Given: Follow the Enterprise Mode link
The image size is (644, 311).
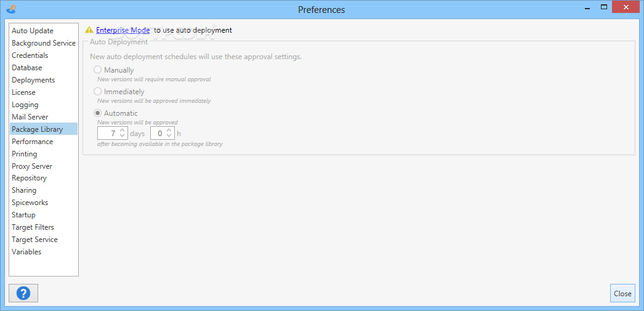Looking at the screenshot, I should pos(123,30).
